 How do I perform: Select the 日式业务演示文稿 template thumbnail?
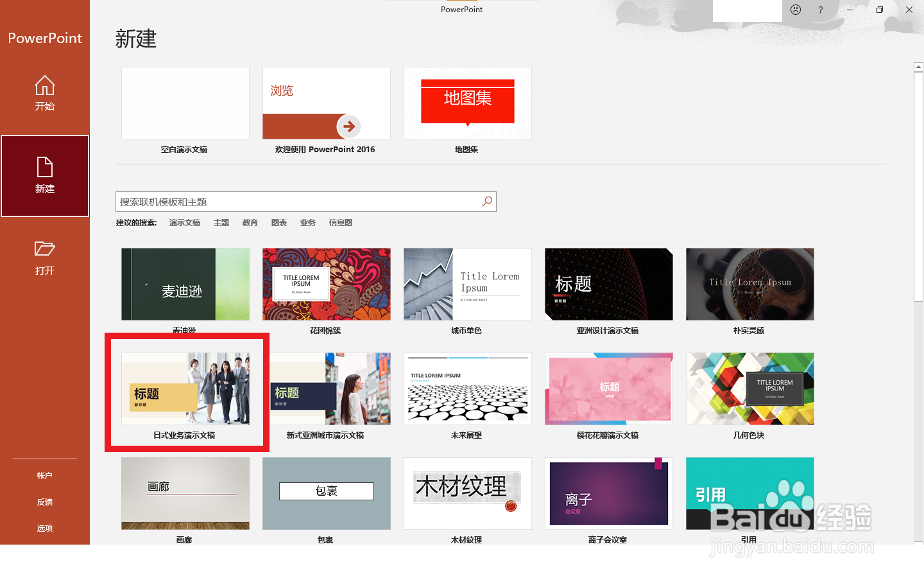185,389
